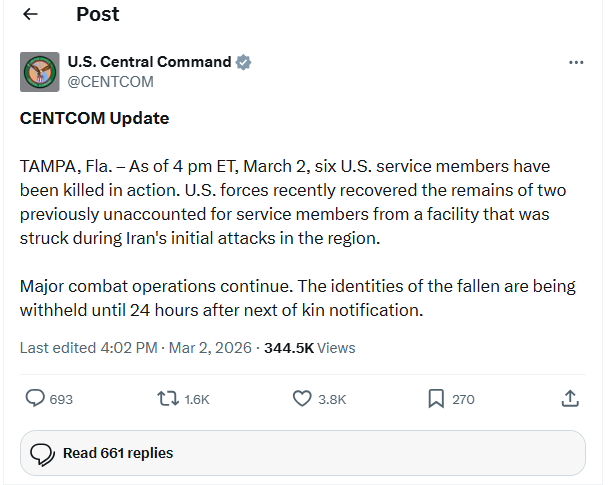
Task: Click the Post page heading
Action: (98, 14)
